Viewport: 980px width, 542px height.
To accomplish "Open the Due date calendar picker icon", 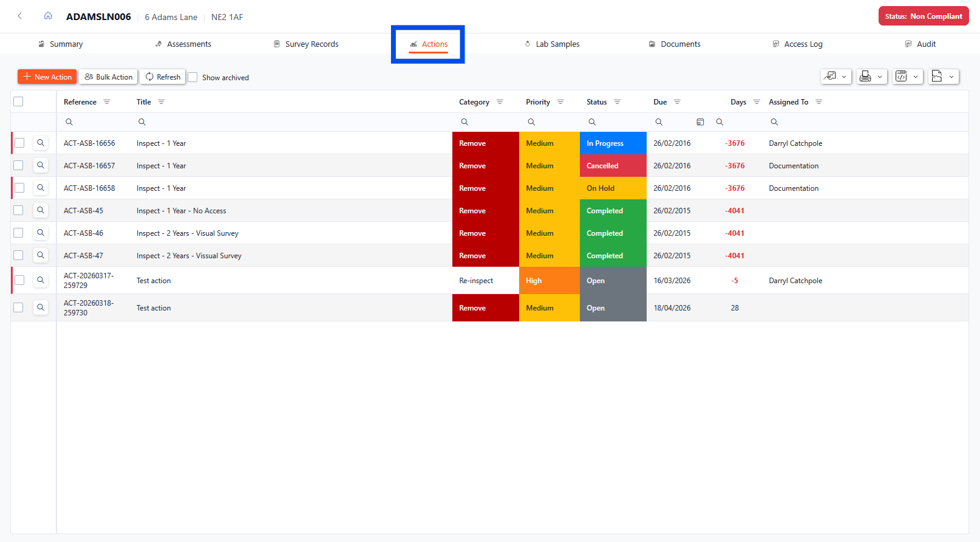I will (700, 122).
